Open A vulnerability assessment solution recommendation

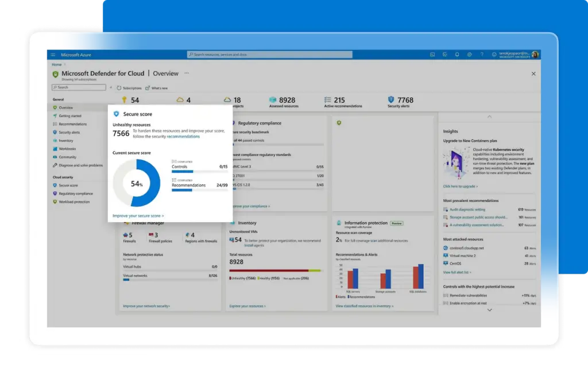477,226
